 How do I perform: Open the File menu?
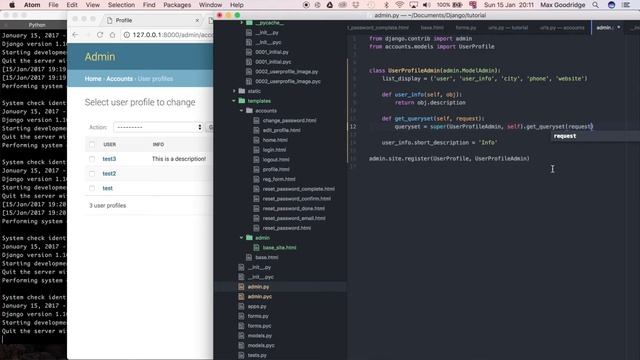(x=53, y=5)
